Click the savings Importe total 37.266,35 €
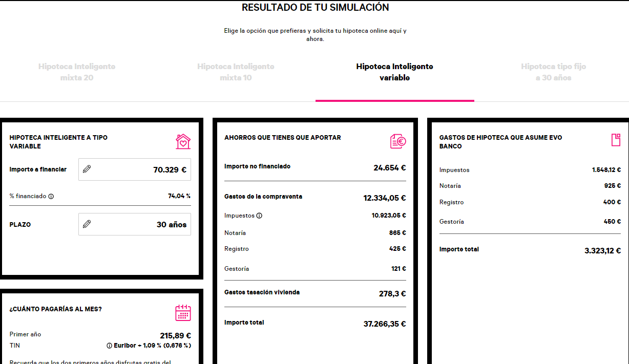This screenshot has height=364, width=629. pyautogui.click(x=385, y=324)
